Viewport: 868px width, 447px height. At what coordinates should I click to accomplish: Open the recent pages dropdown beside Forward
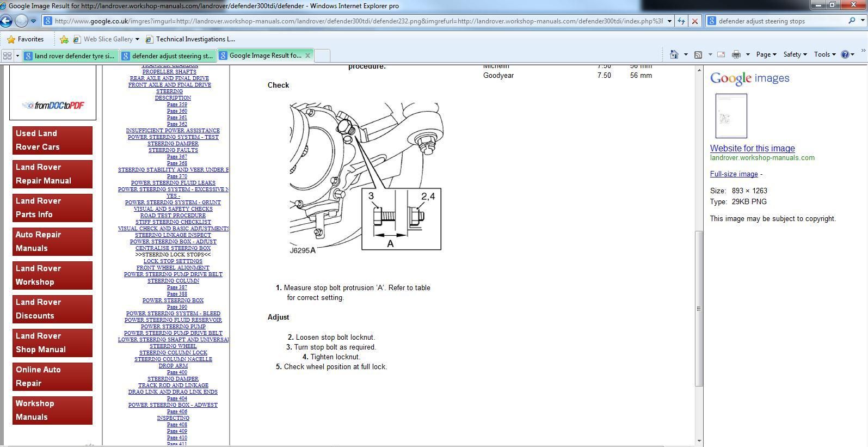tap(33, 21)
